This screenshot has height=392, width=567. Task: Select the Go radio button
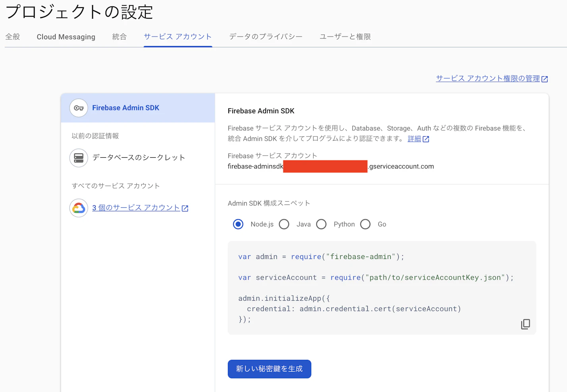(365, 224)
